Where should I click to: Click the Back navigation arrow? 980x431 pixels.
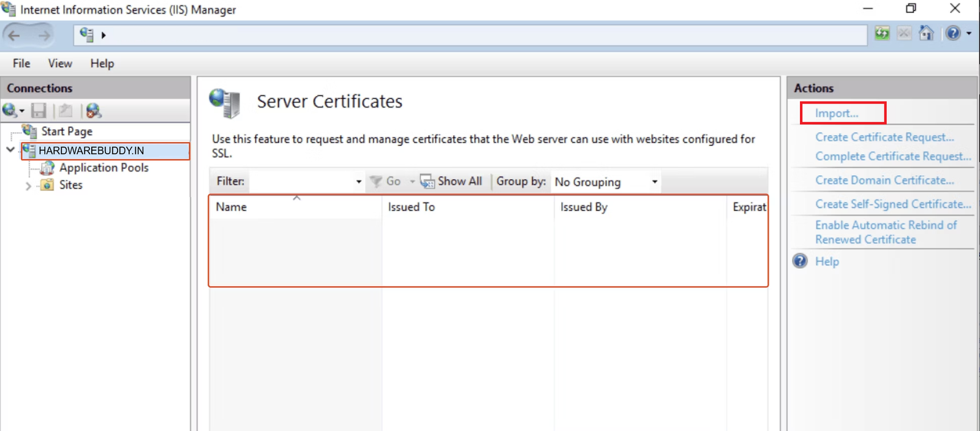[x=14, y=36]
